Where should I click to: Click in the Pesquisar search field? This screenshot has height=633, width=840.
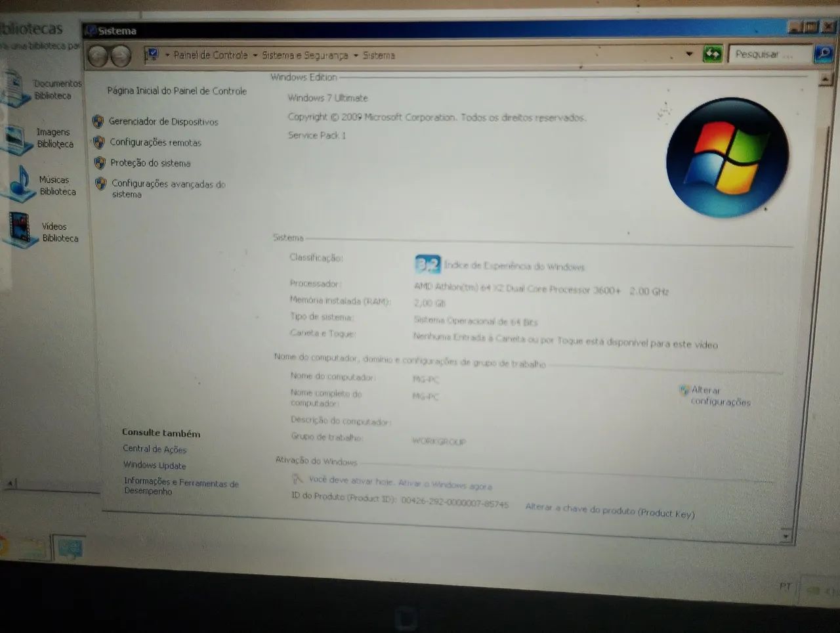(770, 54)
